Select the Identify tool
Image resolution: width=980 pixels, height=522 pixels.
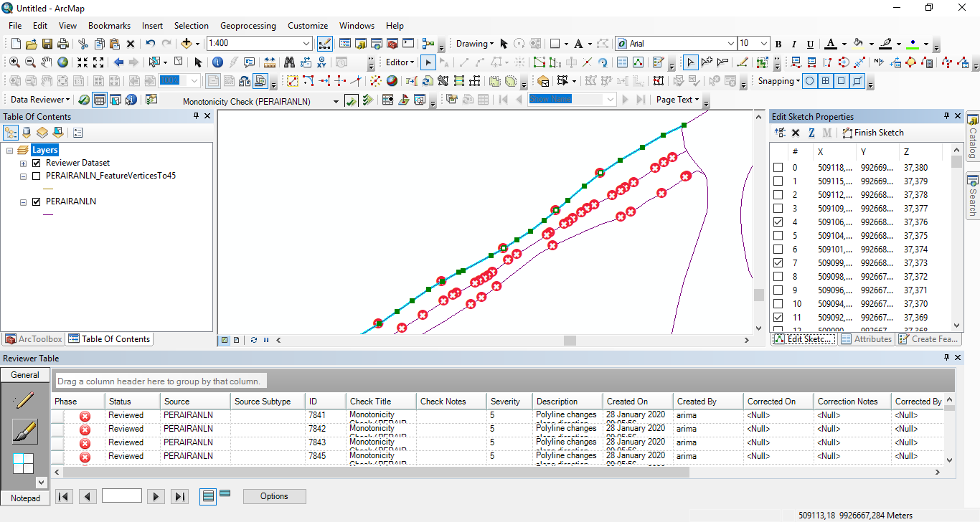coord(217,62)
